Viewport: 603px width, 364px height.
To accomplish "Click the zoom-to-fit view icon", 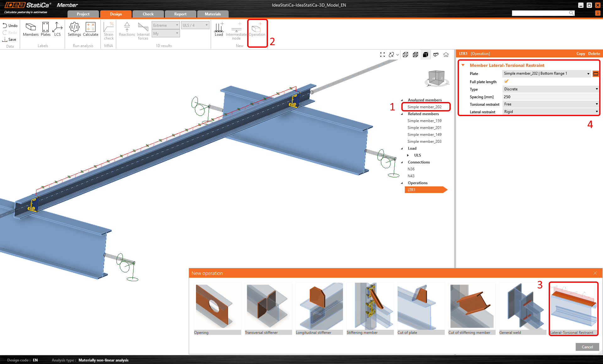I will (383, 55).
